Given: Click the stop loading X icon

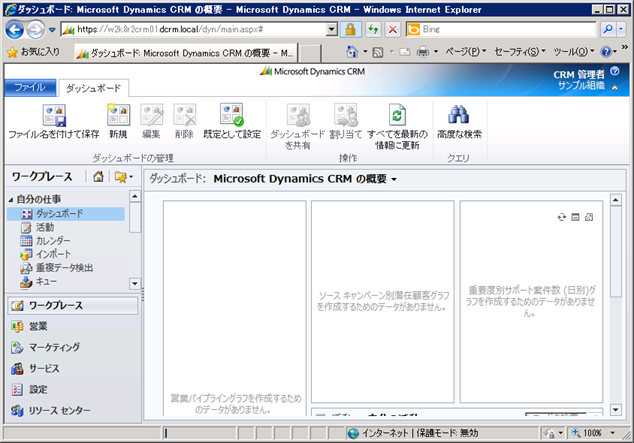Looking at the screenshot, I should (392, 29).
